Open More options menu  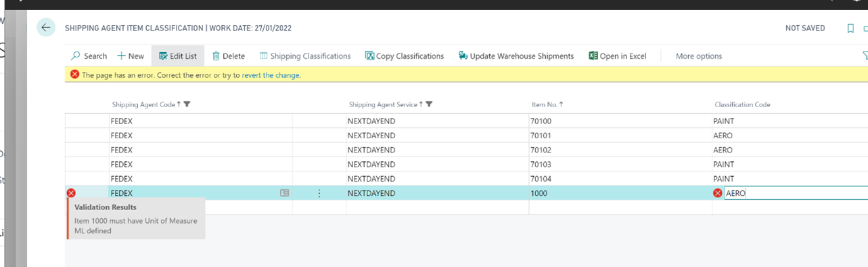699,56
